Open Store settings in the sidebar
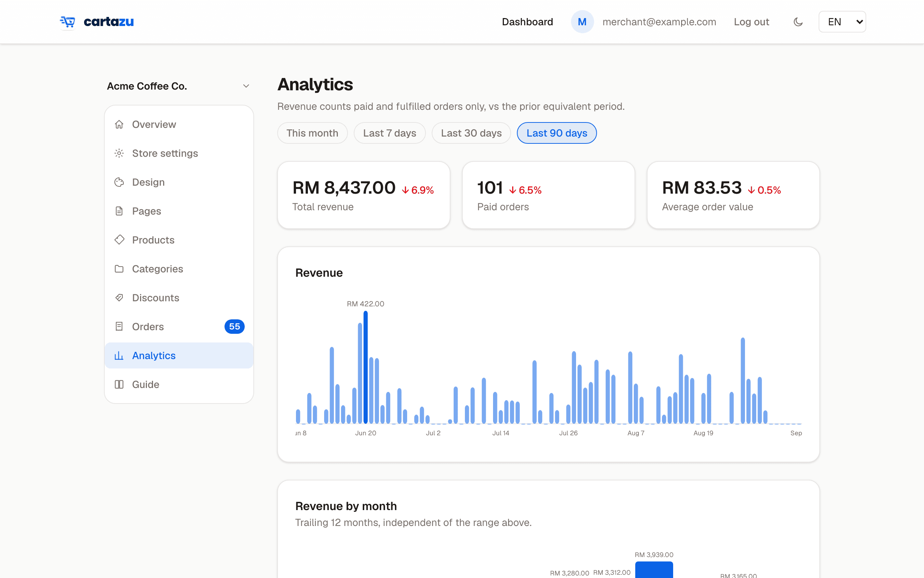 (179, 153)
